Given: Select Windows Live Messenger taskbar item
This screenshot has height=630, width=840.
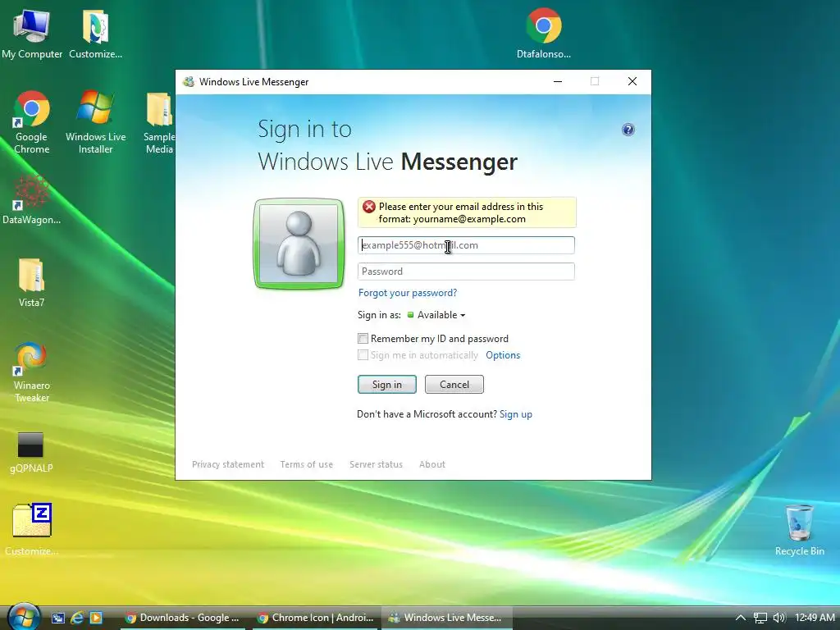Looking at the screenshot, I should 447,618.
